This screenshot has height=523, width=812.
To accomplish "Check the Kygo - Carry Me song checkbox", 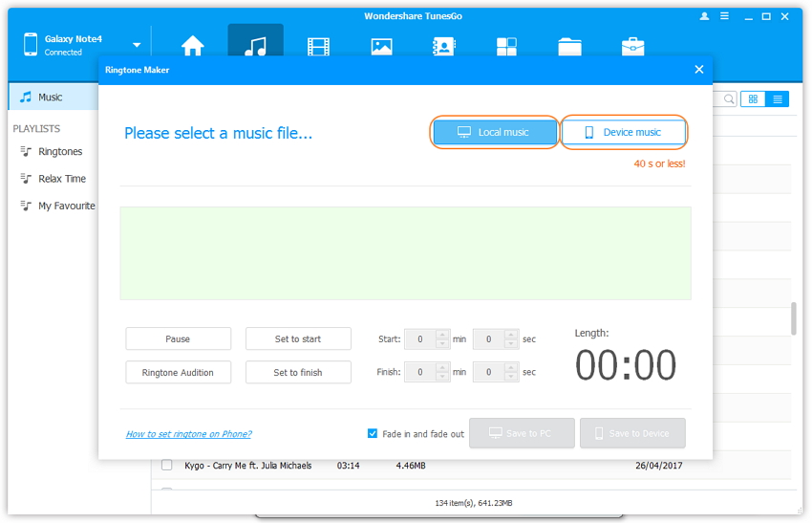I will (x=167, y=466).
